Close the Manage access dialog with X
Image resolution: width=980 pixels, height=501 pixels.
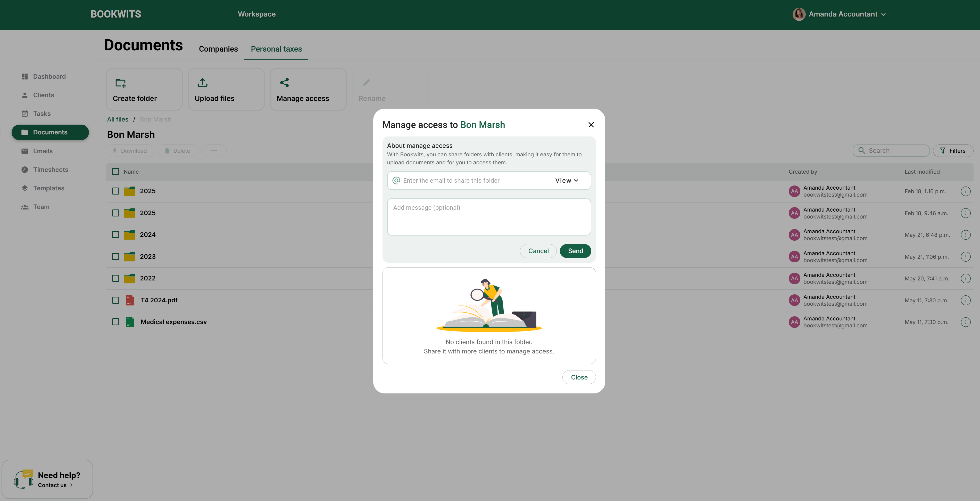[591, 125]
